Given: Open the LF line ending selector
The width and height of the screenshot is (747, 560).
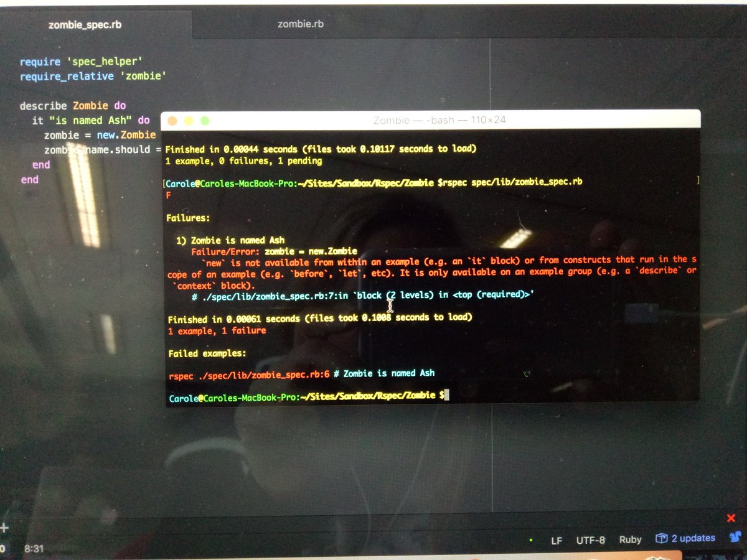Looking at the screenshot, I should [x=557, y=540].
